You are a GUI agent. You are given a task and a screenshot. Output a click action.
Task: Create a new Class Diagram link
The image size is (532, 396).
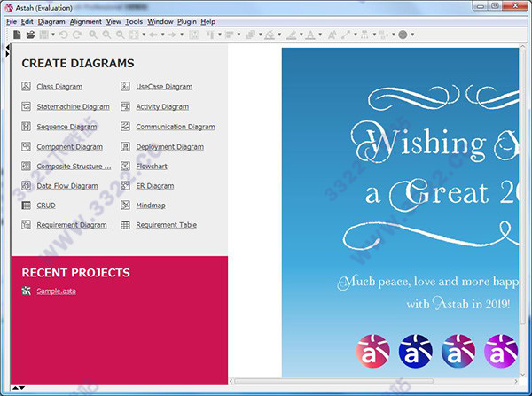pos(59,87)
